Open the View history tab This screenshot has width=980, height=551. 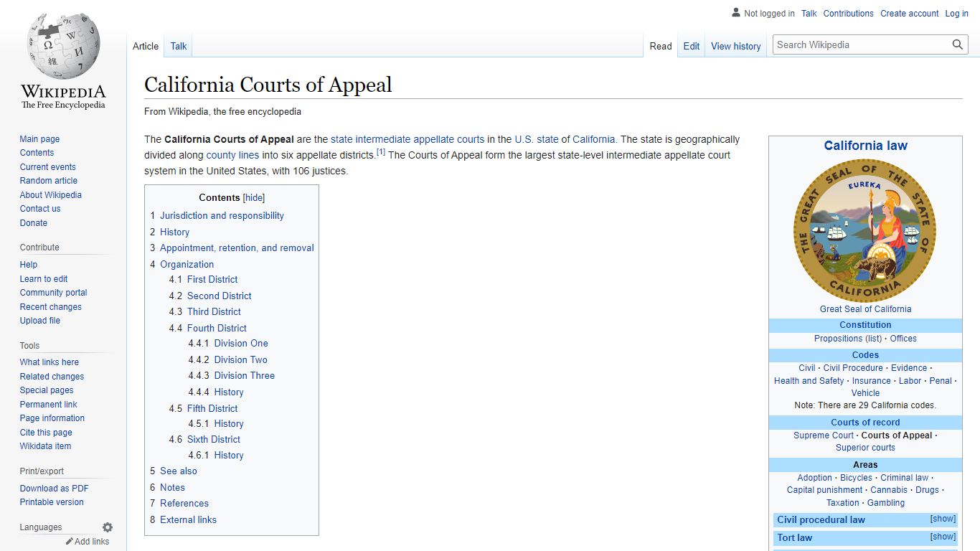point(736,46)
